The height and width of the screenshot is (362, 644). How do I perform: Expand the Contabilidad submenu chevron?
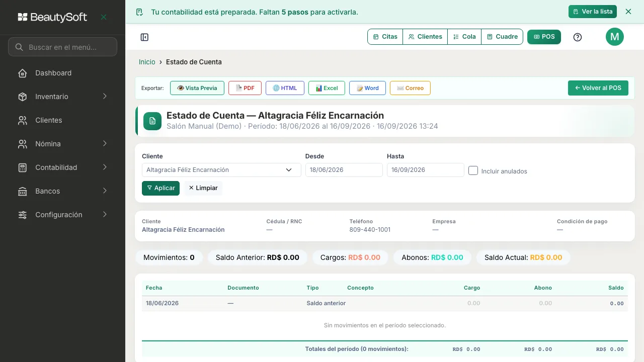tap(105, 167)
